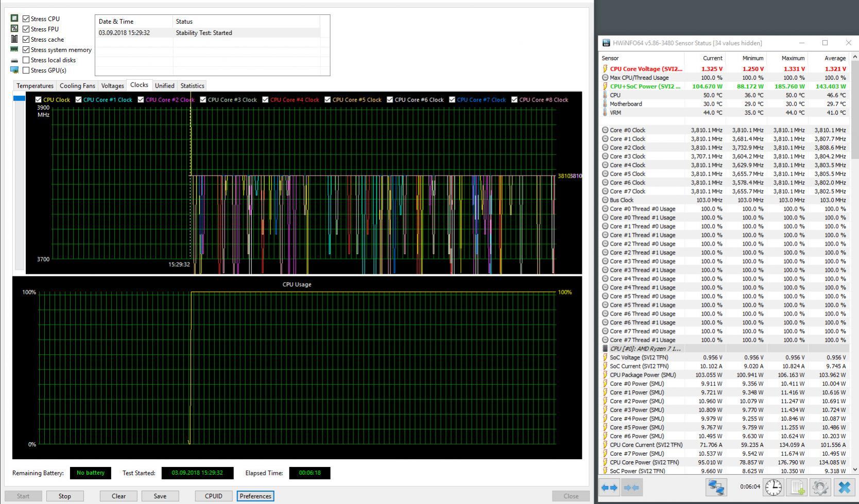Close the HWiNFO sensor panel with the blue X icon

[x=845, y=487]
